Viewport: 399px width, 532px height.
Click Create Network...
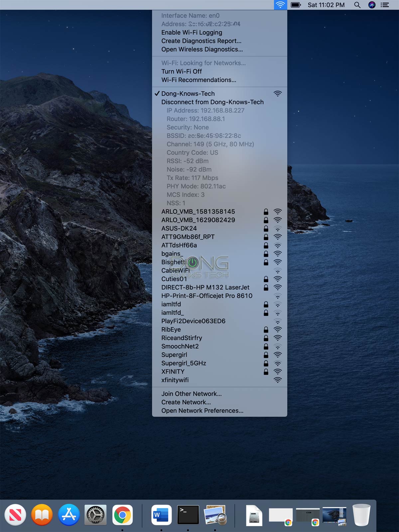[x=219, y=402]
